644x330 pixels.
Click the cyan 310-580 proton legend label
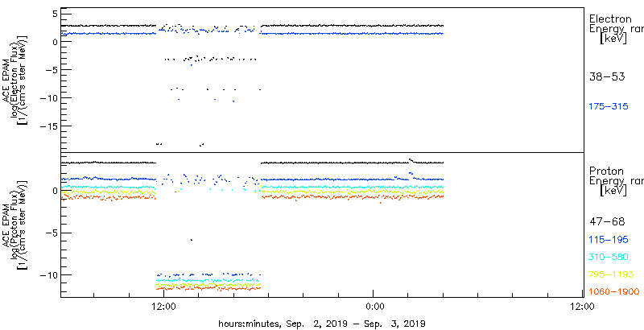pyautogui.click(x=609, y=258)
